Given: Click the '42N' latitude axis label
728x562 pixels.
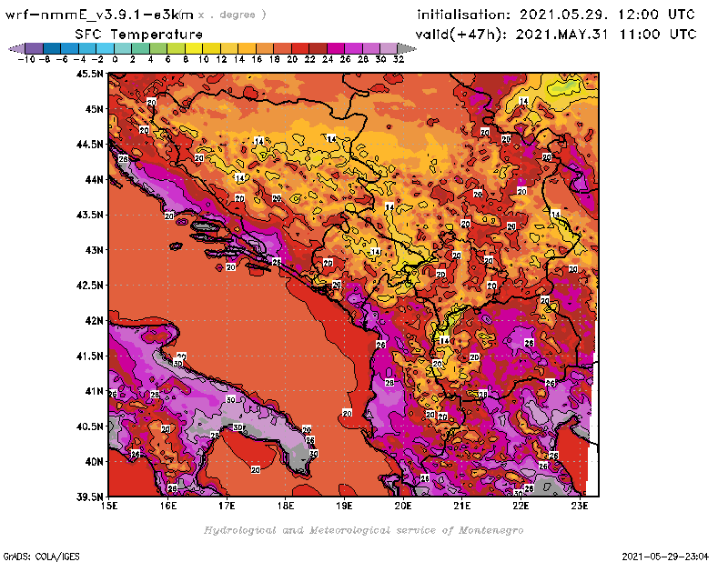Looking at the screenshot, I should pyautogui.click(x=94, y=321).
